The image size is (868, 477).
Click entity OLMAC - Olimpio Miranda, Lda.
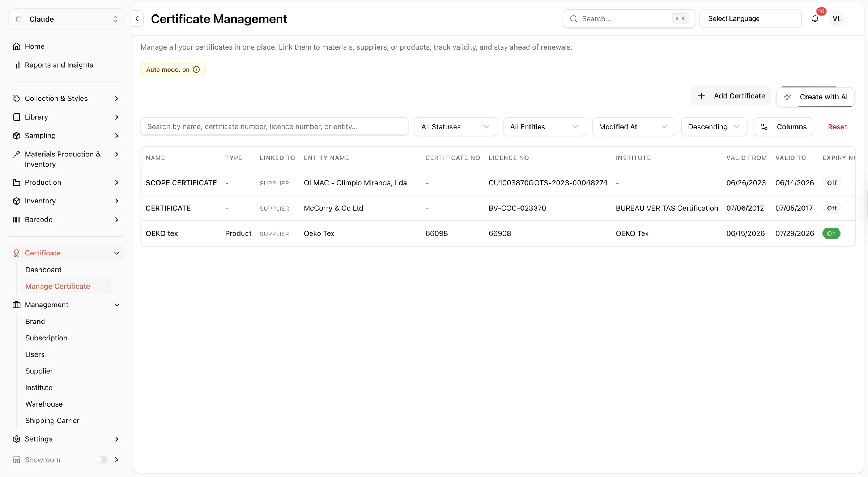356,183
